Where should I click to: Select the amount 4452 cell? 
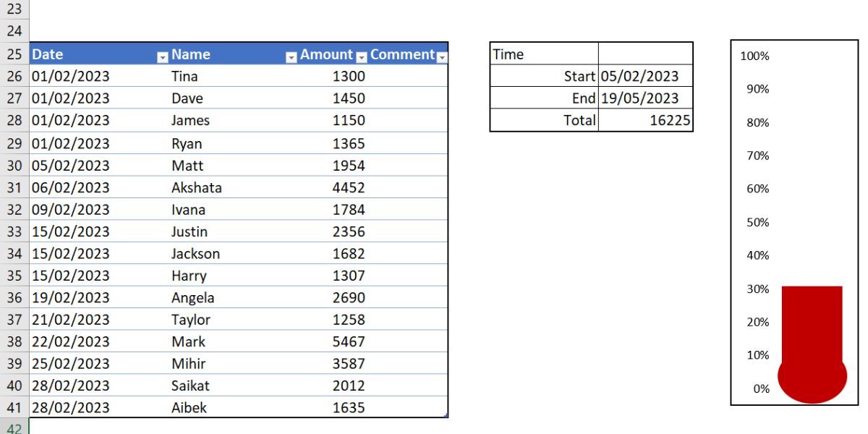coord(349,188)
